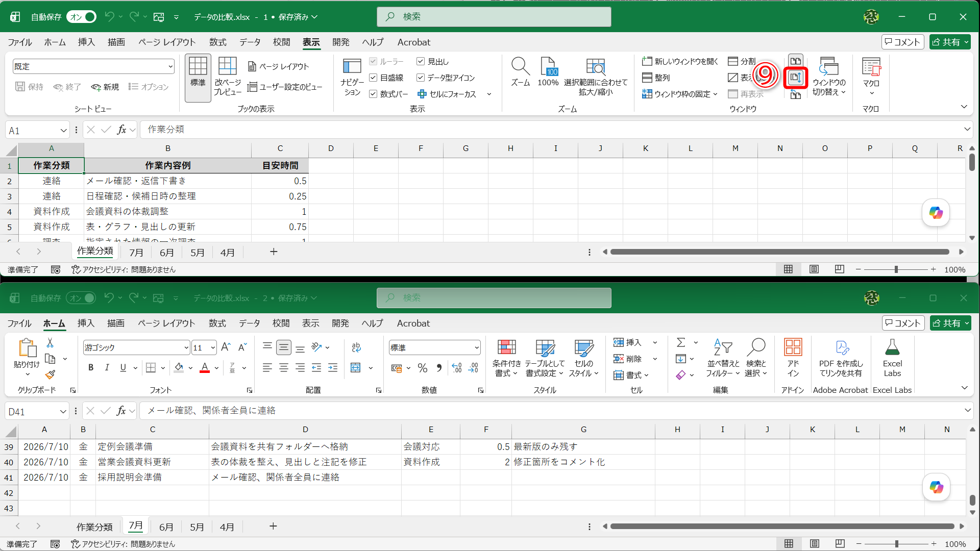Image resolution: width=980 pixels, height=551 pixels.
Task: Click Copilot icon in the upper window
Action: [x=936, y=213]
